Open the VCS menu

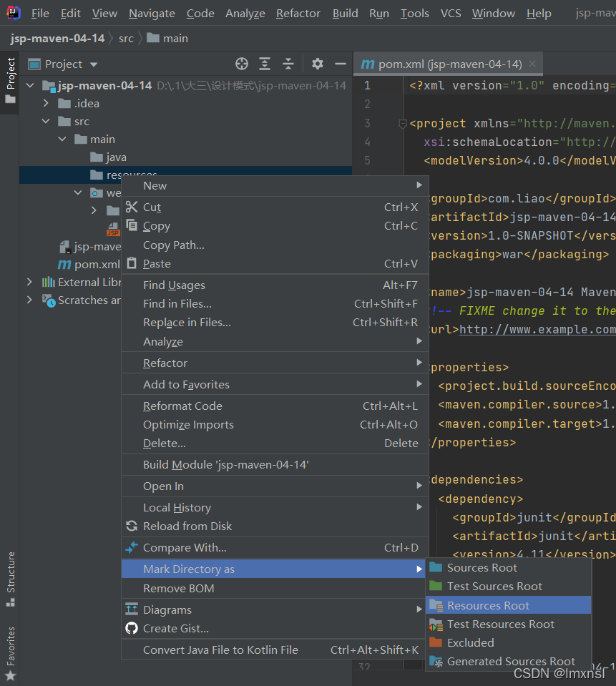[x=451, y=14]
